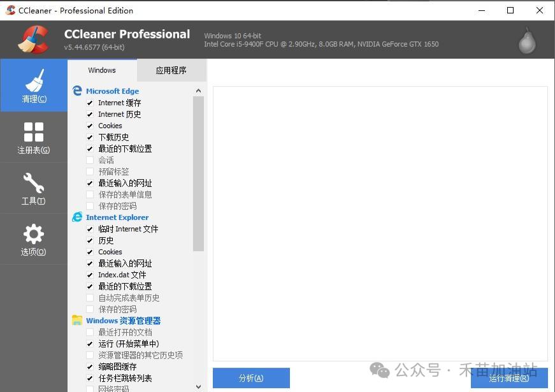The width and height of the screenshot is (555, 392).
Task: Select the Windows tab
Action: coord(102,70)
